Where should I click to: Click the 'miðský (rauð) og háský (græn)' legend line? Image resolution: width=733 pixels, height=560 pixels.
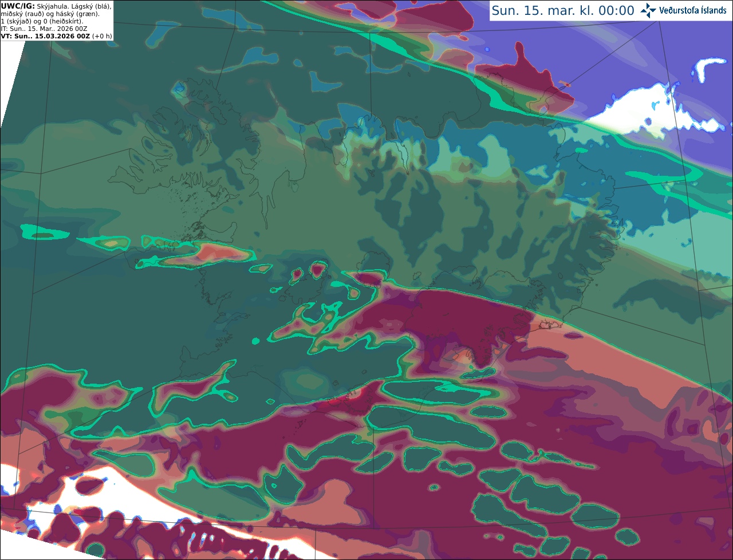point(50,14)
